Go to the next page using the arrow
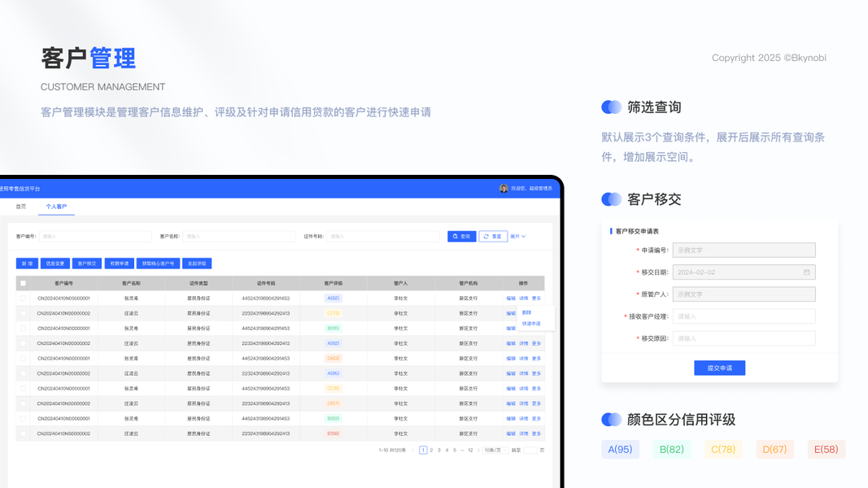868x488 pixels. pyautogui.click(x=478, y=451)
